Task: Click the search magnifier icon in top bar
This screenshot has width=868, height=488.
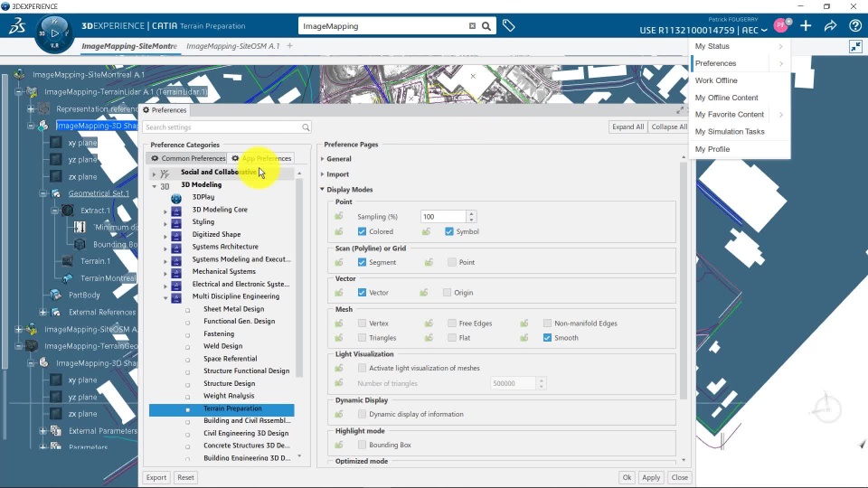Action: tap(486, 26)
